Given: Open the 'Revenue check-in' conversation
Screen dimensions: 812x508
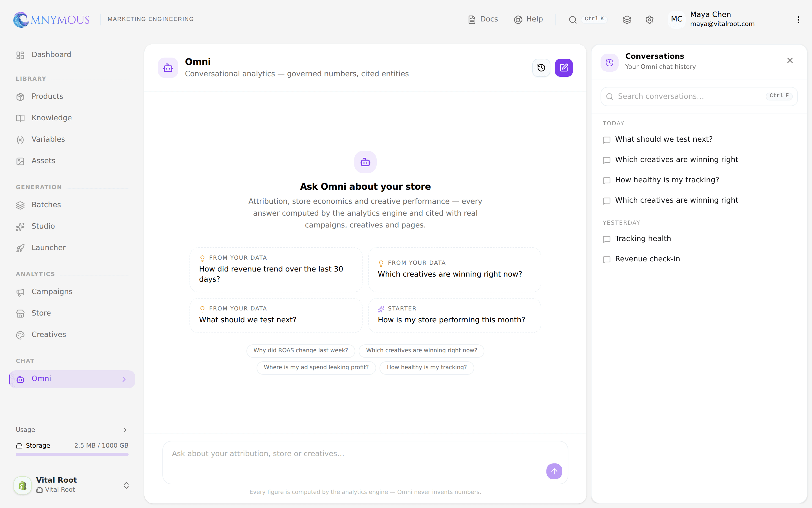Looking at the screenshot, I should point(699,259).
